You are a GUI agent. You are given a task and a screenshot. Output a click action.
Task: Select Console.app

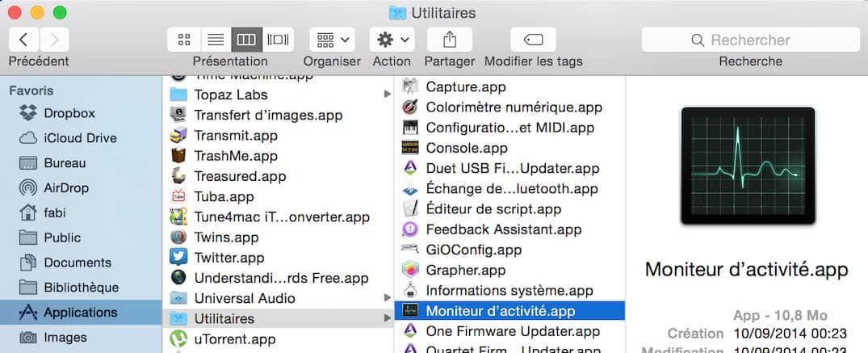coord(509,148)
